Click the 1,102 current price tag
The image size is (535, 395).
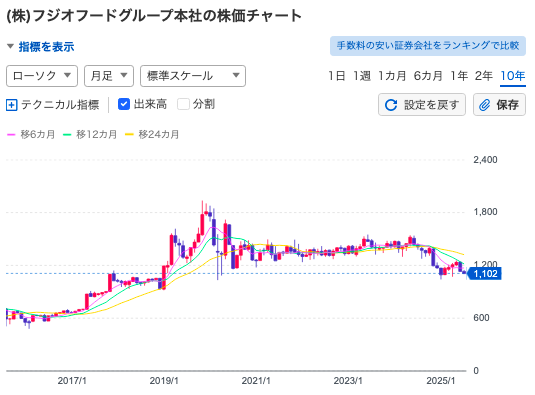click(484, 274)
